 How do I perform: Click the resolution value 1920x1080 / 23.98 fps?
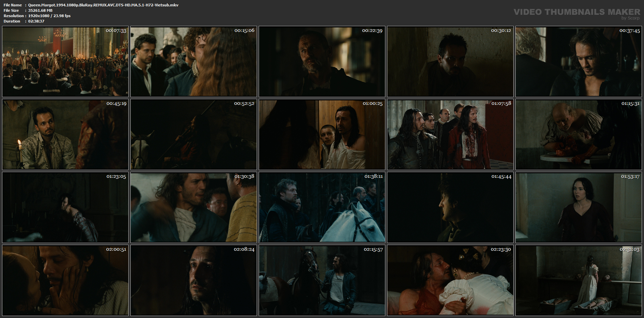tap(49, 16)
